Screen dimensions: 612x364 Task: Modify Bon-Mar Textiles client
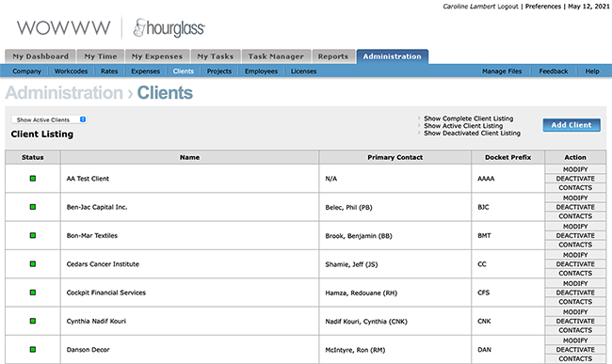pos(575,226)
